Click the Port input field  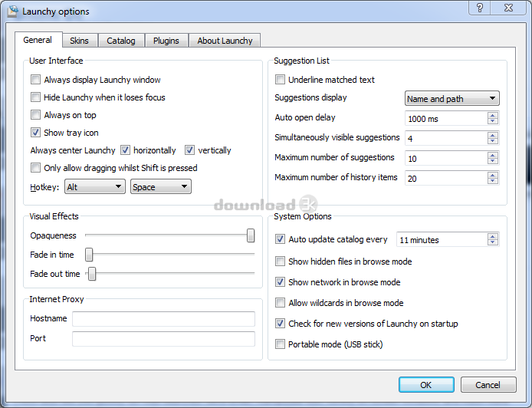(x=163, y=339)
